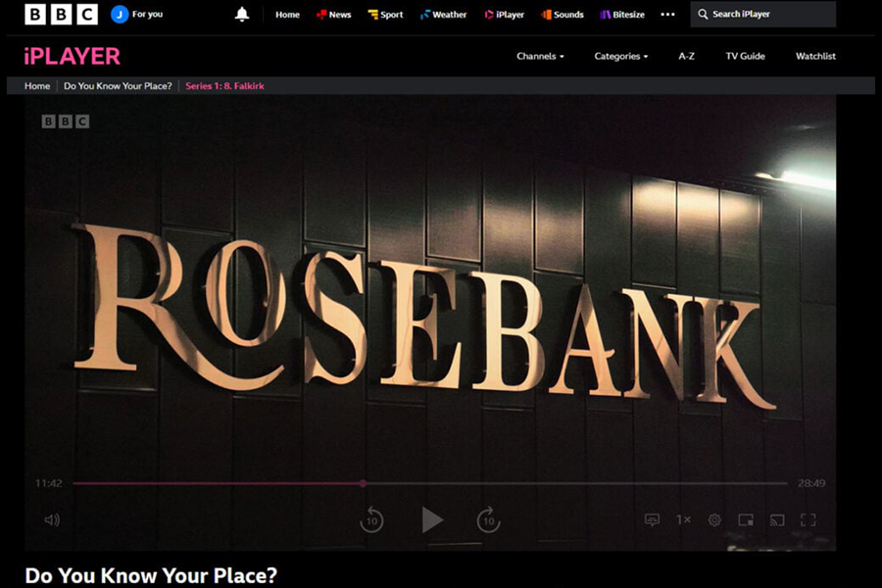
Task: Expand the Categories dropdown
Action: pyautogui.click(x=621, y=56)
